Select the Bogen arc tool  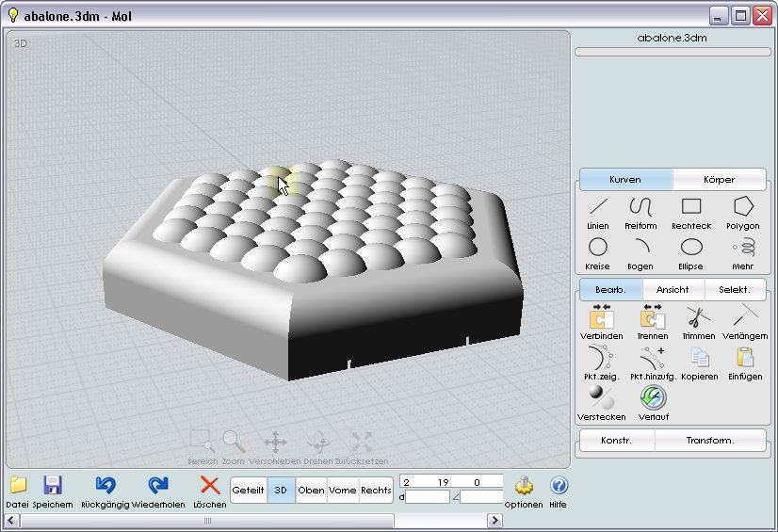(640, 254)
